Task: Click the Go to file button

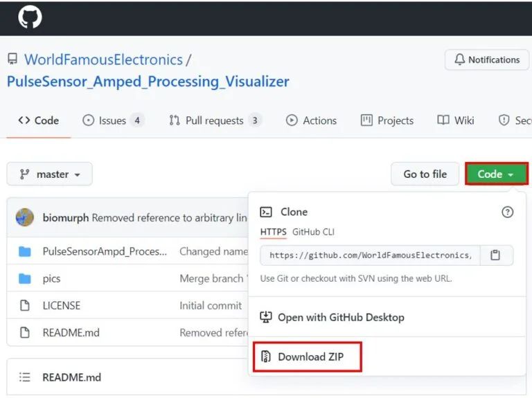Action: tap(425, 174)
